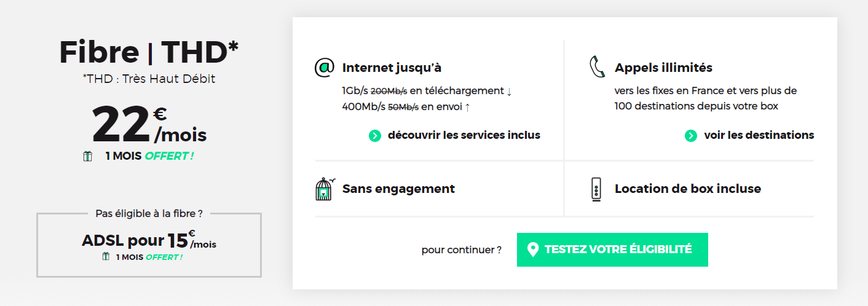Click TESTEZ VOTRE ÉLIGIBILITÉ button
The image size is (868, 306).
[612, 249]
